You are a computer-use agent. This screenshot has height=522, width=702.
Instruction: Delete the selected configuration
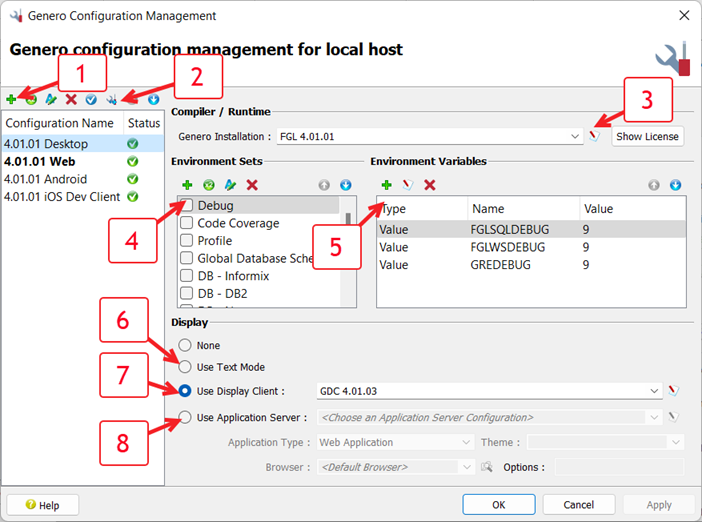coord(71,99)
